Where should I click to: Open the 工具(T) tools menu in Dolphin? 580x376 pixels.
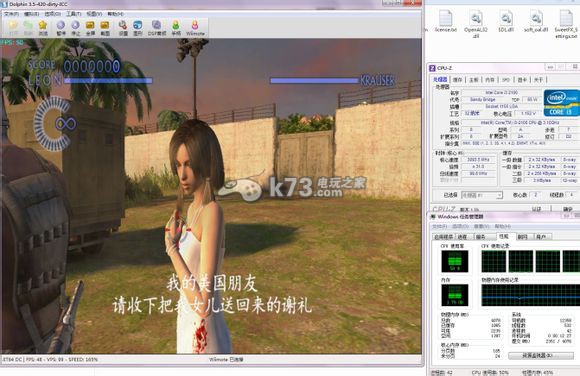click(x=73, y=14)
